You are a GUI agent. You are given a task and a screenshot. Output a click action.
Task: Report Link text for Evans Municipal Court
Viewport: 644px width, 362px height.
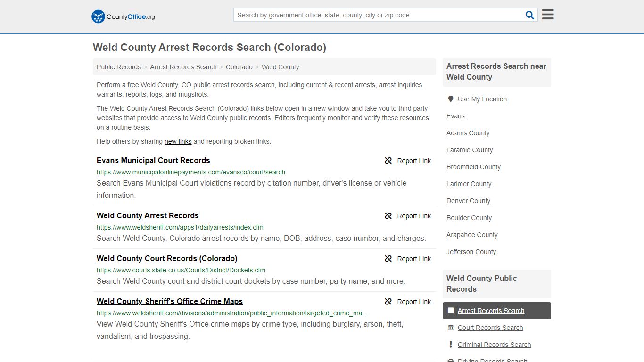coord(414,161)
